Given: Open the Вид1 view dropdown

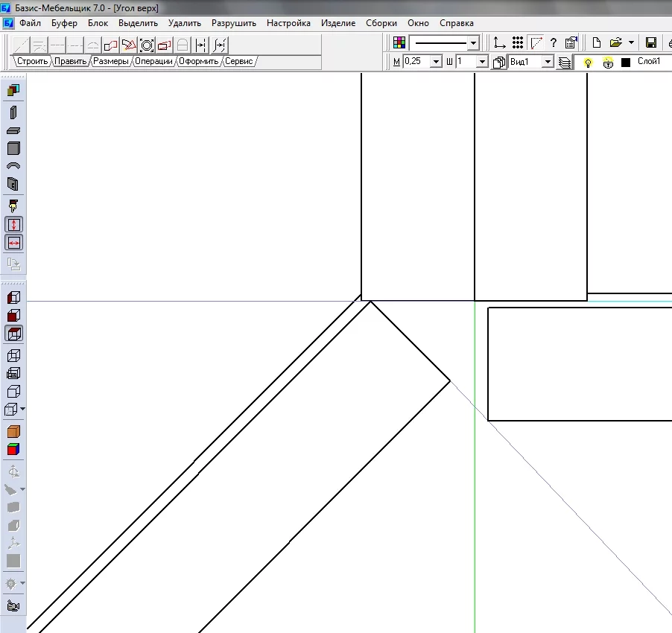Looking at the screenshot, I should pyautogui.click(x=548, y=62).
